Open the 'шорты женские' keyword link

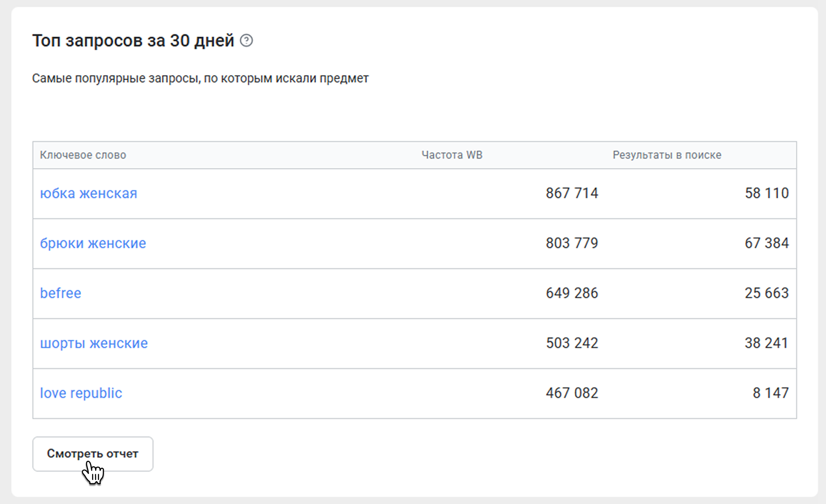(x=94, y=343)
